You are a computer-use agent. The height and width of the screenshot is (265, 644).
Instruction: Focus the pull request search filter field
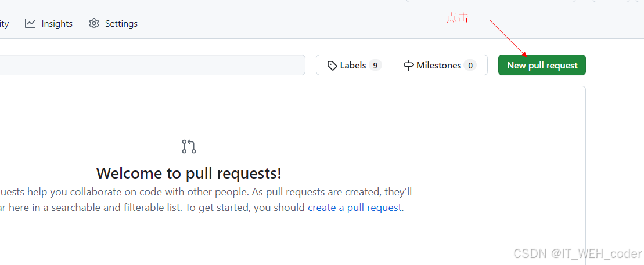click(152, 65)
